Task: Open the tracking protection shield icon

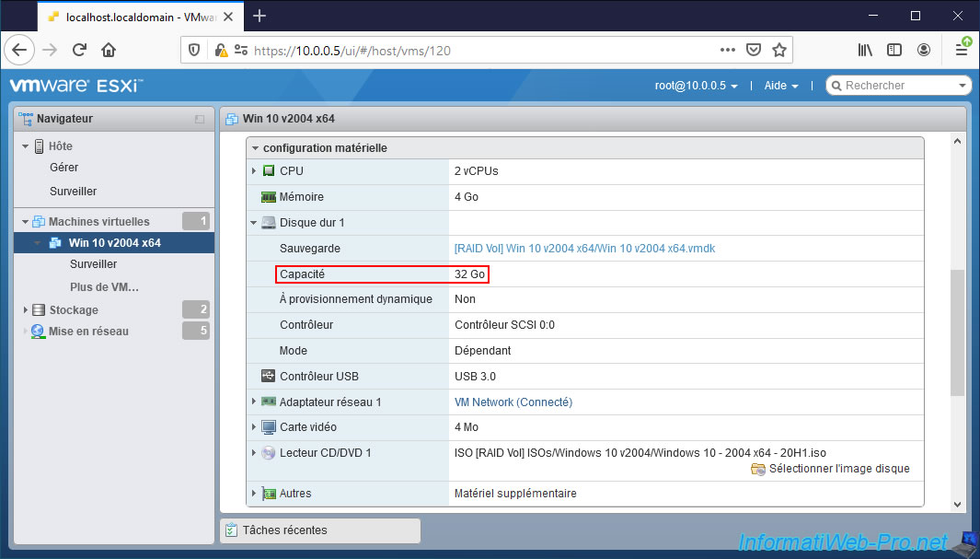Action: tap(194, 50)
